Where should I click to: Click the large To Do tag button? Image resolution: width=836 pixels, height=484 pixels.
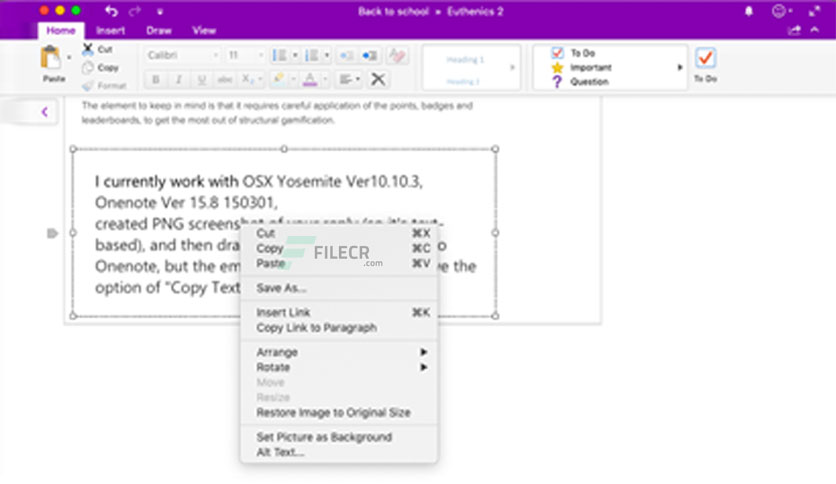(705, 64)
